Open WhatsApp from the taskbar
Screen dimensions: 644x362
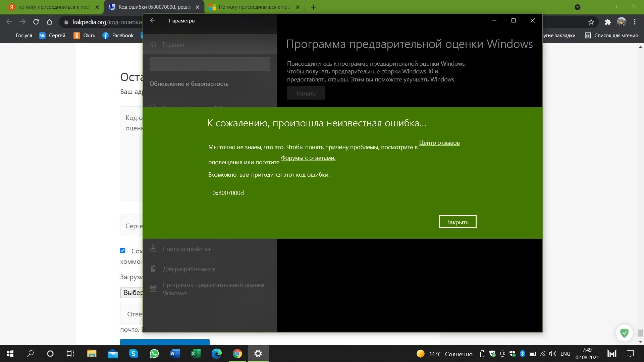tap(154, 354)
